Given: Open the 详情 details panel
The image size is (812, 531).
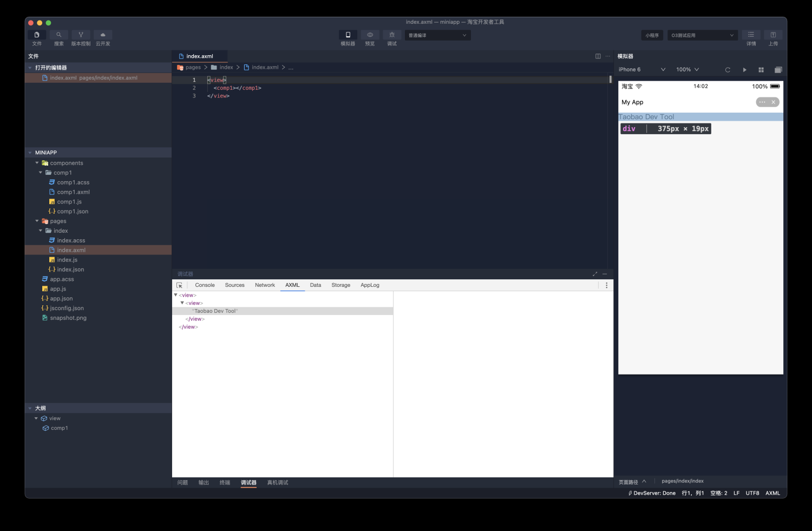Looking at the screenshot, I should tap(751, 35).
